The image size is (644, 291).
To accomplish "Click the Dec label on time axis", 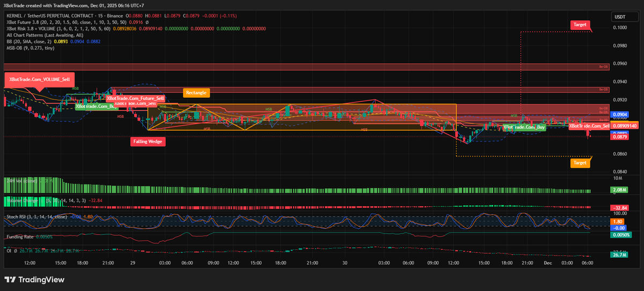I will pyautogui.click(x=548, y=263).
